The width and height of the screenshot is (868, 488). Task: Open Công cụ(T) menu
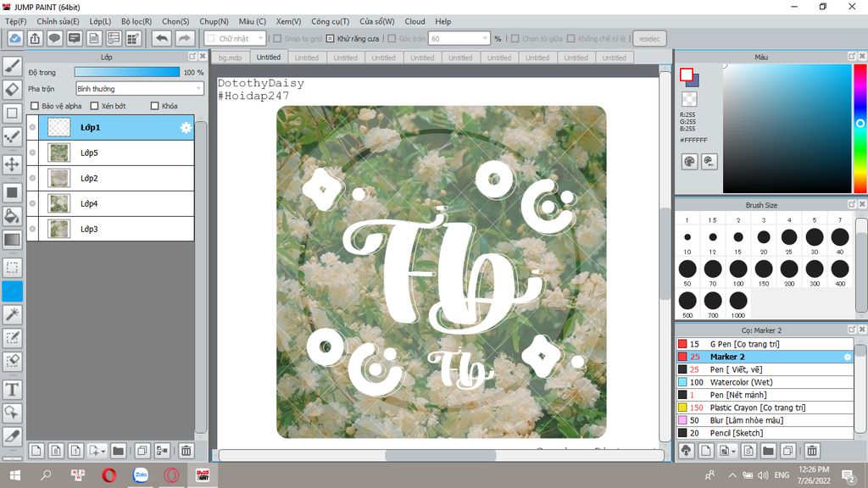(330, 21)
